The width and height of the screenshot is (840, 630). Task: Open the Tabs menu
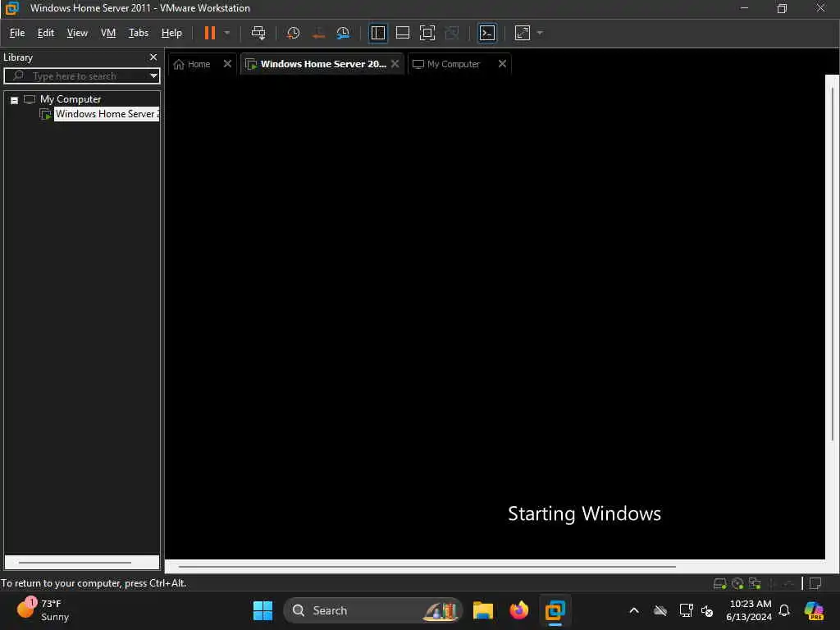pos(138,33)
